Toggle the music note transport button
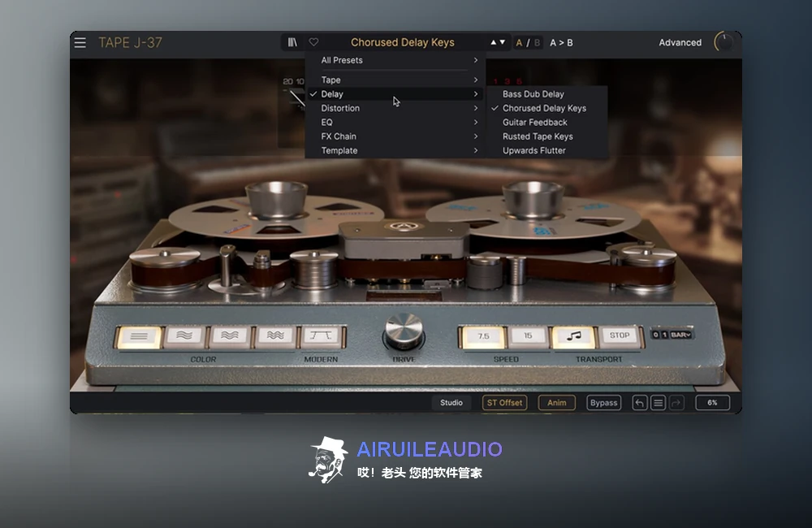 click(x=573, y=336)
